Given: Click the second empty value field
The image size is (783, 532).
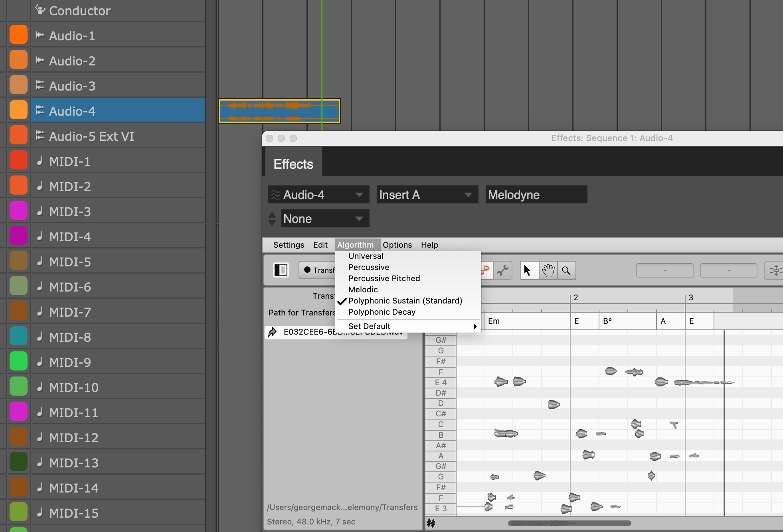Looking at the screenshot, I should pos(728,270).
